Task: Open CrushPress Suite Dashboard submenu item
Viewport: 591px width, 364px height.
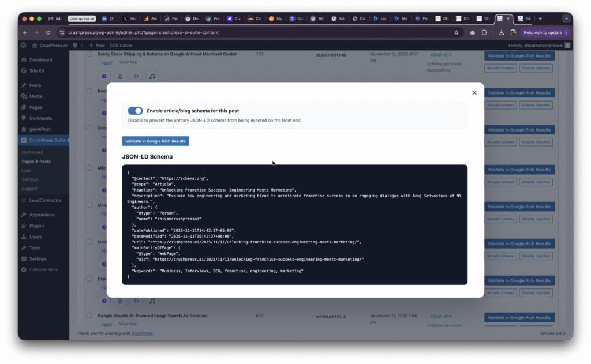Action: point(32,152)
